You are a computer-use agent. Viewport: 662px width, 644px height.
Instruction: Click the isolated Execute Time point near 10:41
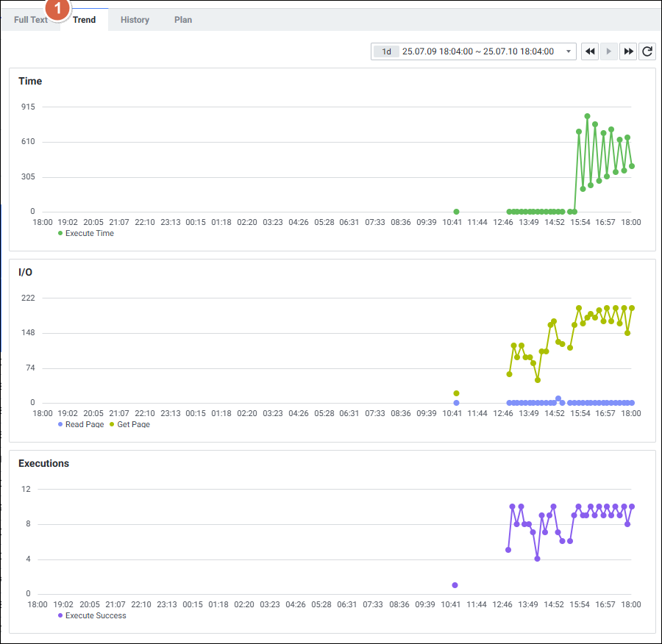tap(456, 212)
